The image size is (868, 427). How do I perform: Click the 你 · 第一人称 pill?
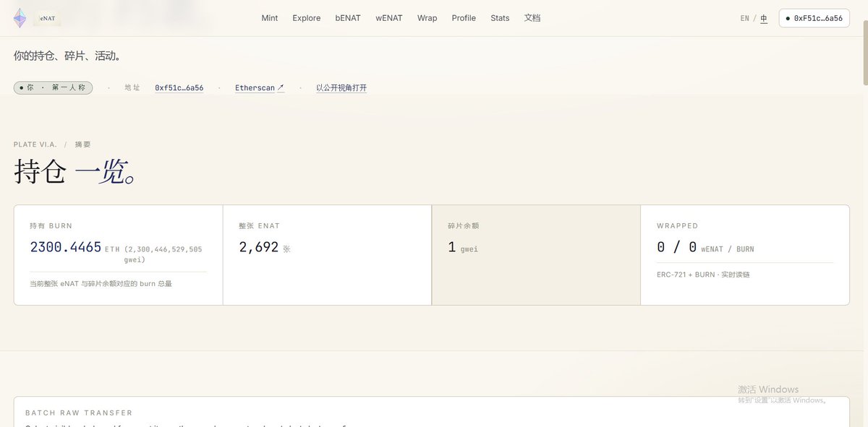[x=53, y=87]
